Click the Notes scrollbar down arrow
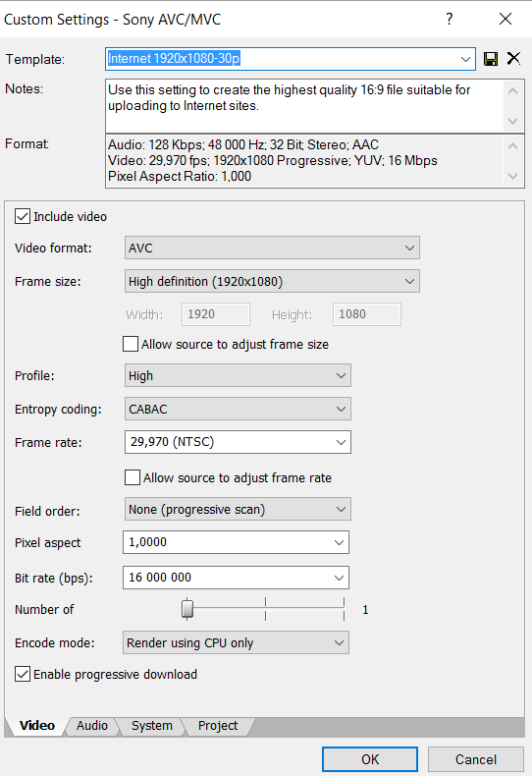 [513, 121]
